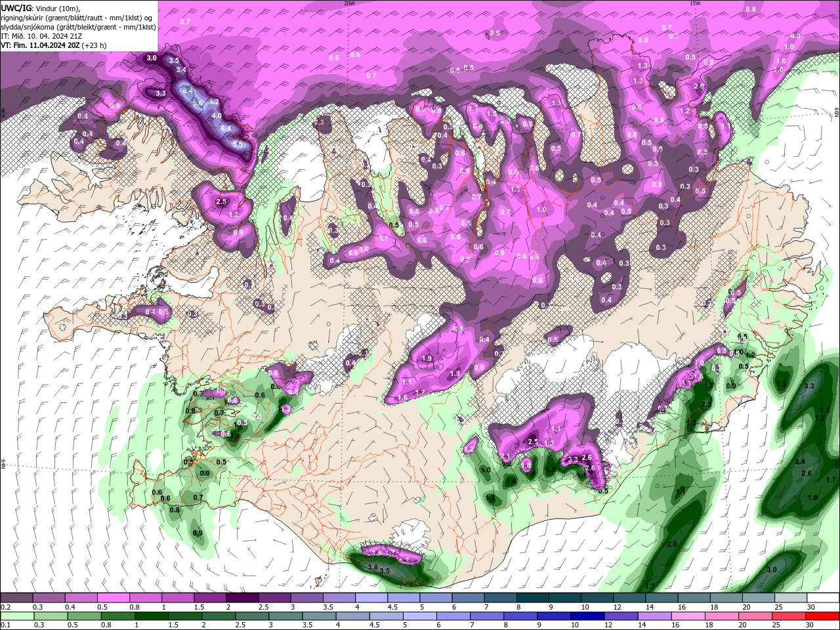
Task: Select upper scale grey-blue swatch between 6 and 7
Action: [x=469, y=598]
